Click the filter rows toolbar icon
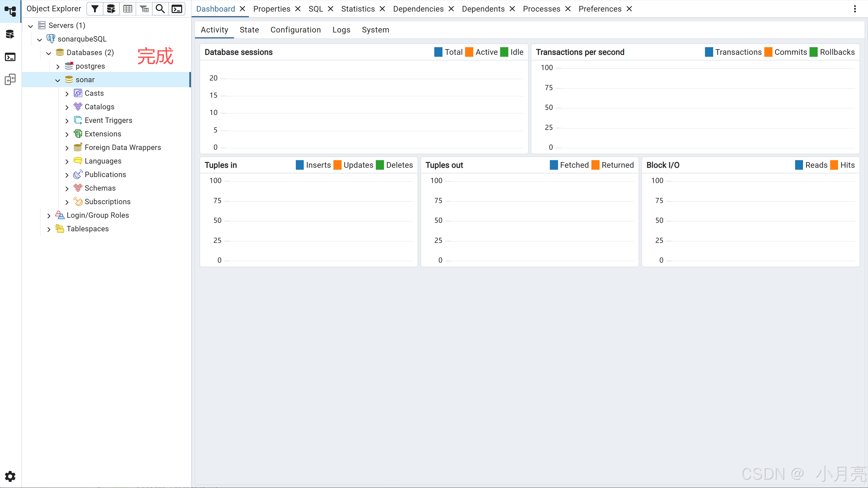Viewport: 868px width, 488px height. [95, 9]
